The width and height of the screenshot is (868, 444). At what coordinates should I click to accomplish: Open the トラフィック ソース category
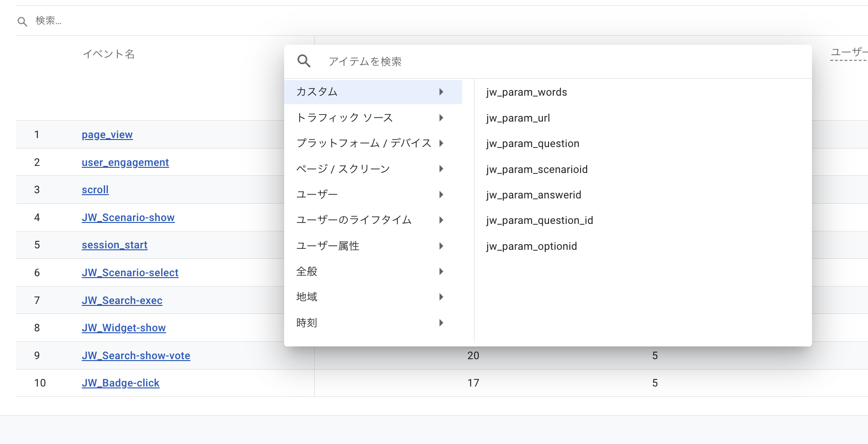[x=373, y=118]
